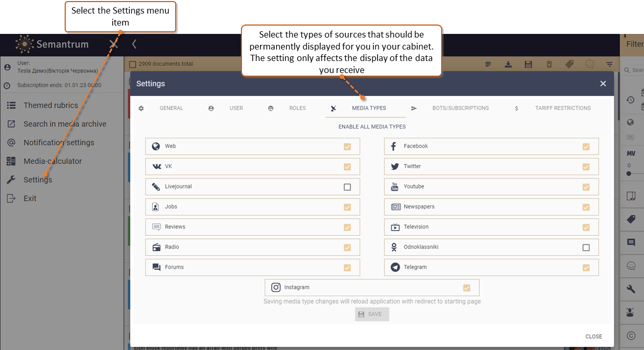
Task: Click the Livejournal pencil icon
Action: pyautogui.click(x=156, y=187)
